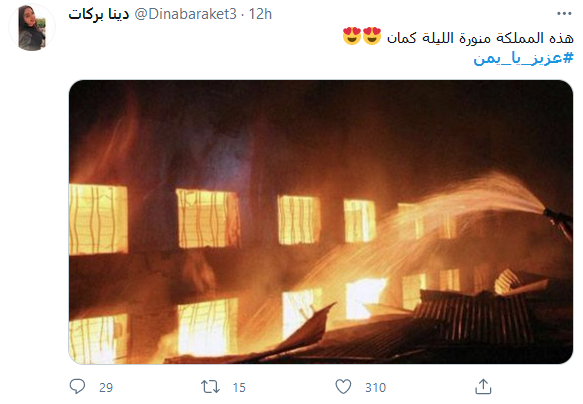Click the word المملكة in the tweet
The width and height of the screenshot is (583, 404).
tap(521, 38)
